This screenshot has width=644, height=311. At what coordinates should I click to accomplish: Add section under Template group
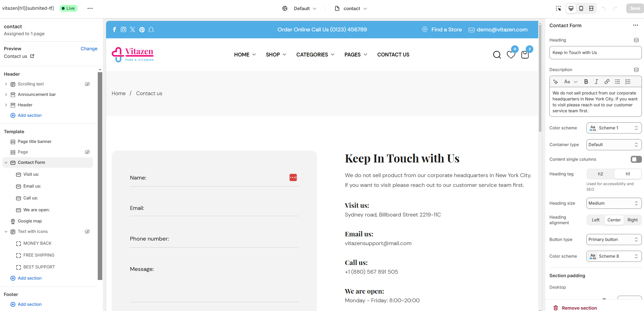26,278
